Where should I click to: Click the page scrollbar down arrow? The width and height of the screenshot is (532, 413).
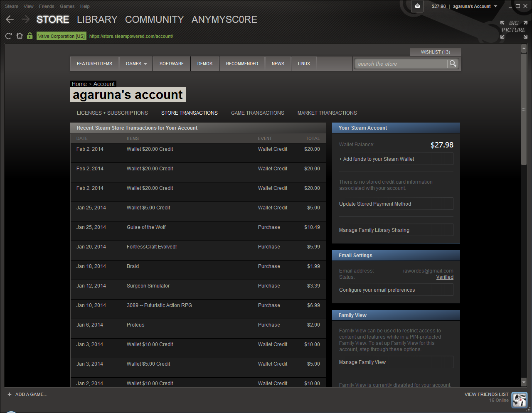point(524,382)
